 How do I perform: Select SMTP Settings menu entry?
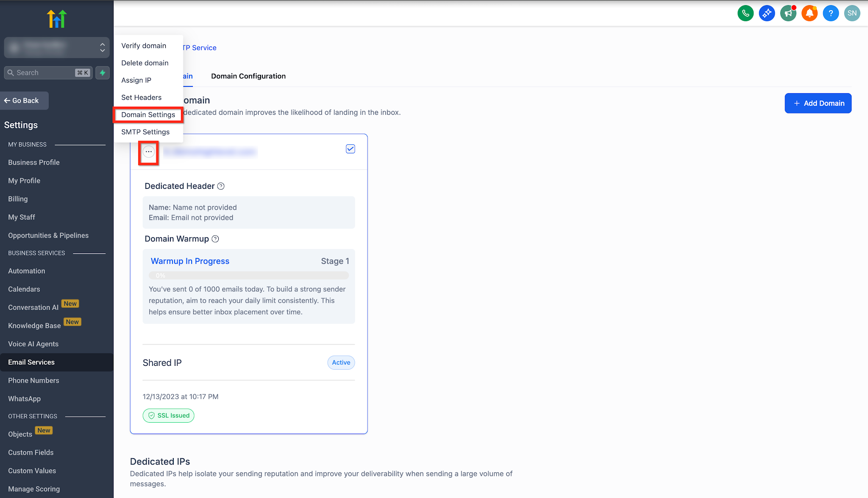tap(145, 132)
